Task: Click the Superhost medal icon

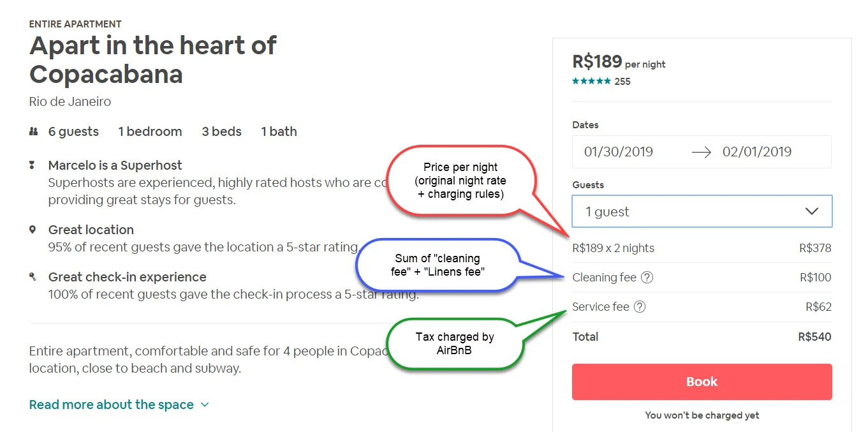Action: pos(33,165)
